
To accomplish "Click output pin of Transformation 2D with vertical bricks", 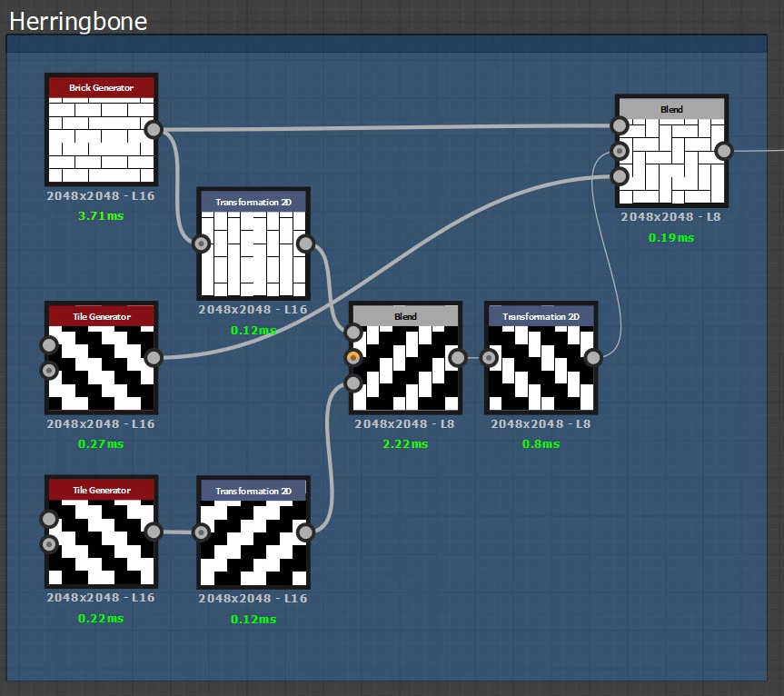I will 305,244.
